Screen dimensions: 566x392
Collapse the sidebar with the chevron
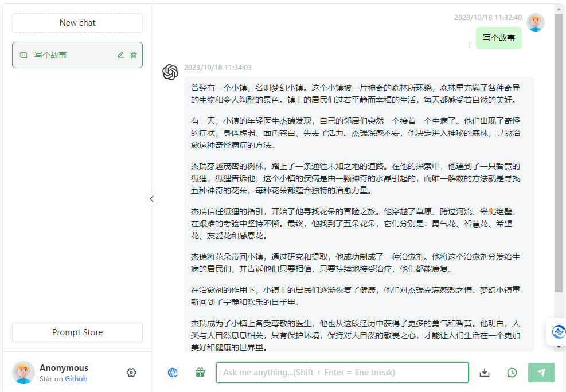pyautogui.click(x=152, y=199)
